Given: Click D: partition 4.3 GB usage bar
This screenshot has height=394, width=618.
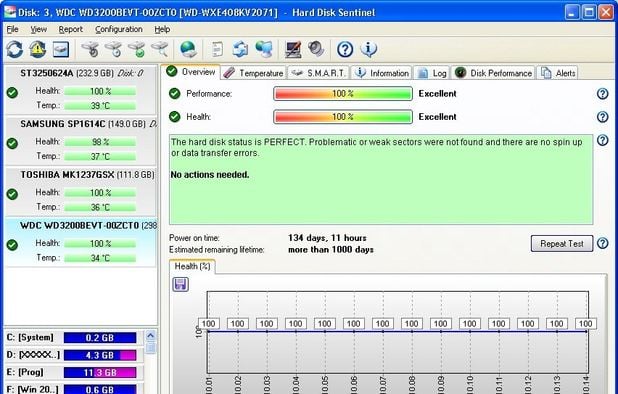Looking at the screenshot, I should [x=100, y=355].
